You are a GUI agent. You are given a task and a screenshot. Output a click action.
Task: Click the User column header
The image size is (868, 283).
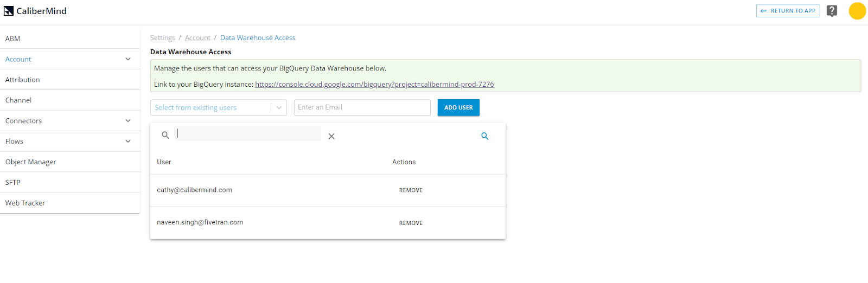[x=164, y=162]
